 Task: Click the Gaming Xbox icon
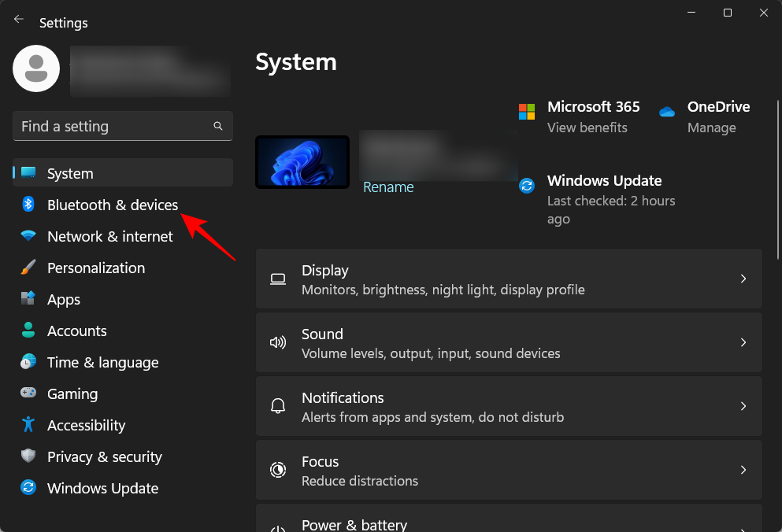(x=28, y=393)
